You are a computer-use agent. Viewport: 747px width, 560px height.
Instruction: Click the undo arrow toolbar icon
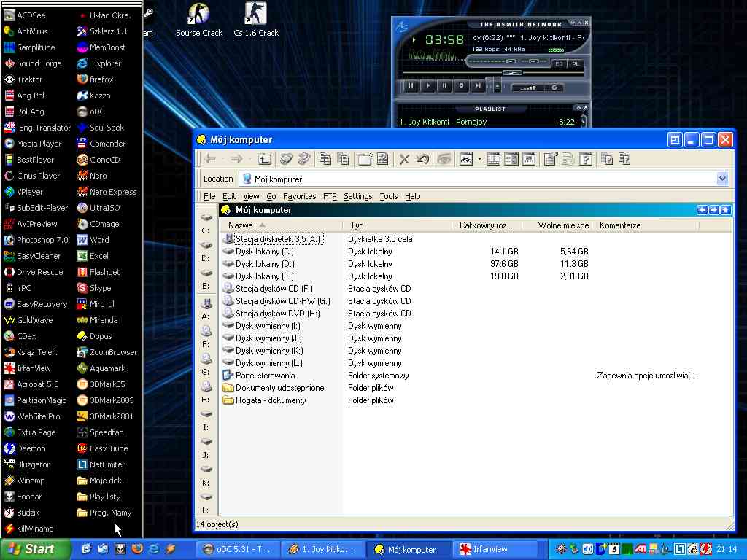point(422,159)
